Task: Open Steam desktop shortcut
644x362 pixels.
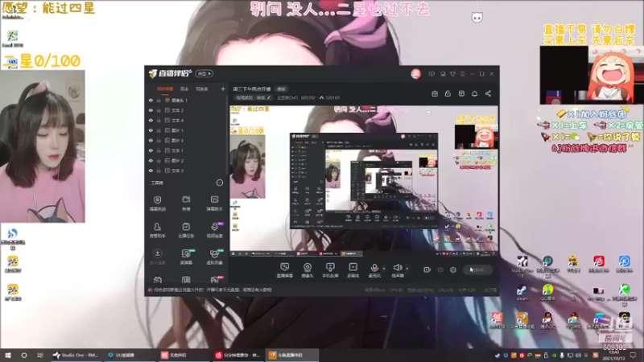Action: coord(522,293)
